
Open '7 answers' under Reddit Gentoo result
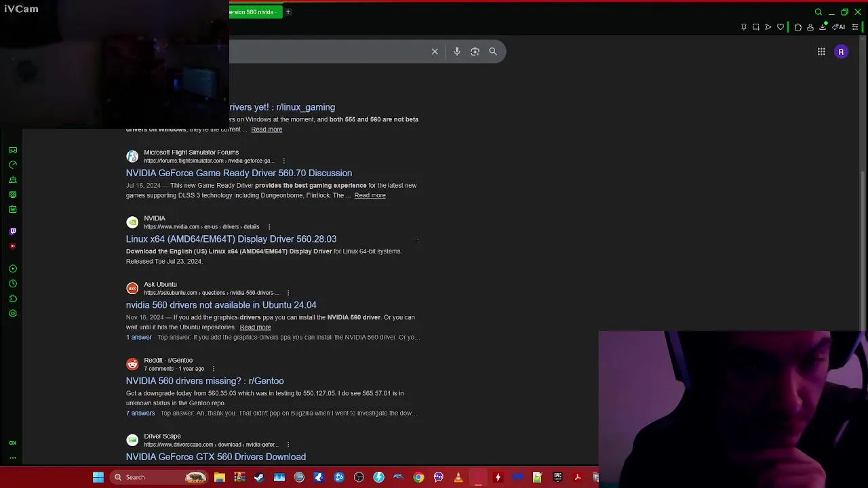click(140, 413)
